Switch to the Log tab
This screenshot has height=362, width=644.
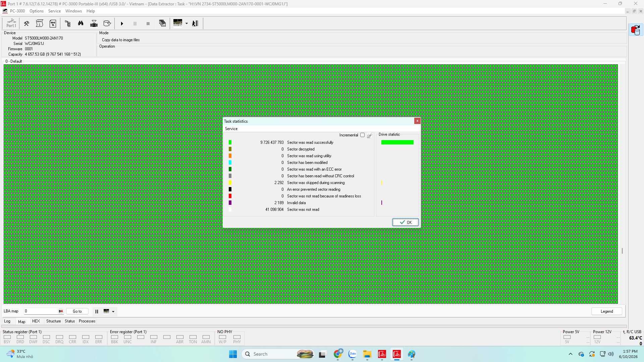[7, 321]
